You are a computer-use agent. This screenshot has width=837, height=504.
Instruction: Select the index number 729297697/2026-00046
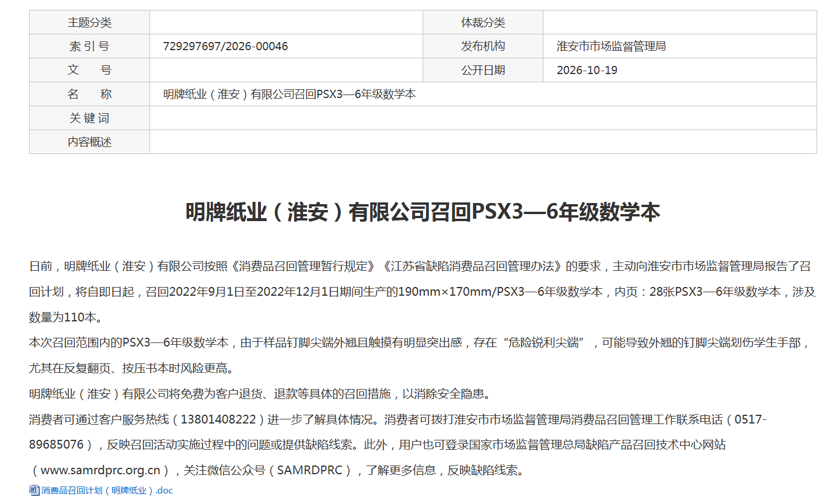pyautogui.click(x=225, y=46)
